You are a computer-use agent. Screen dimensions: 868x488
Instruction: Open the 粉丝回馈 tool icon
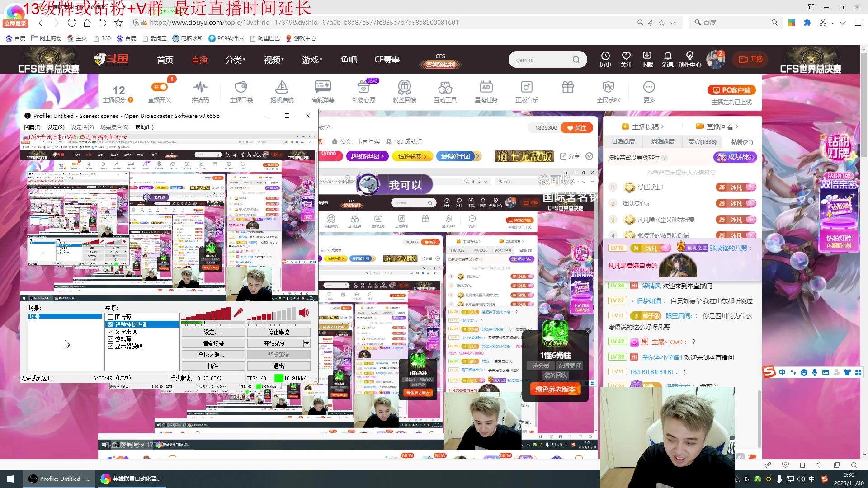pos(404,92)
